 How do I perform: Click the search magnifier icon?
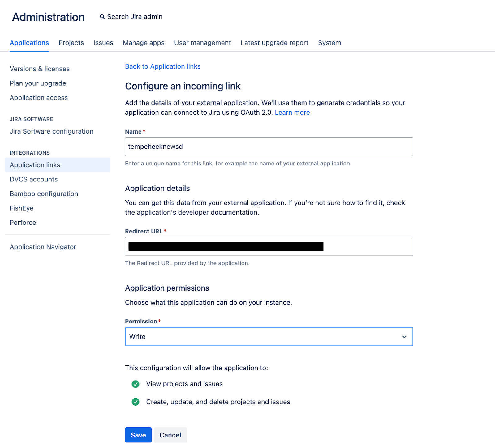tap(102, 17)
